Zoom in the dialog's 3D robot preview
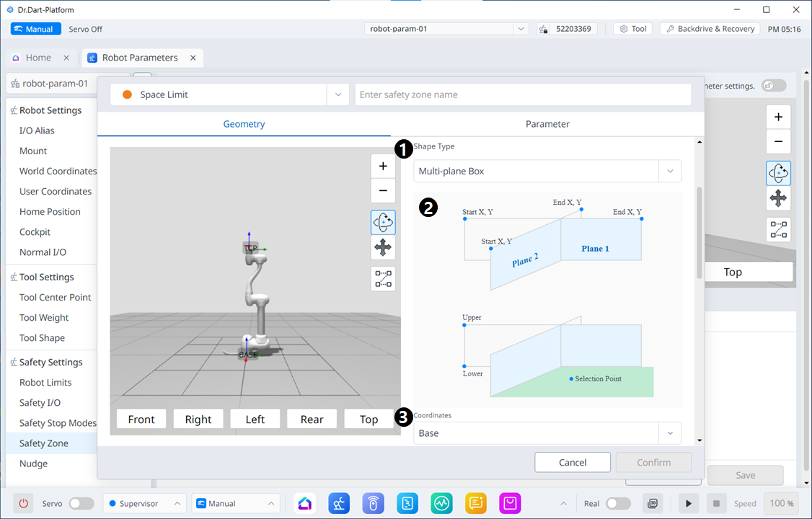The height and width of the screenshot is (519, 812). [383, 167]
